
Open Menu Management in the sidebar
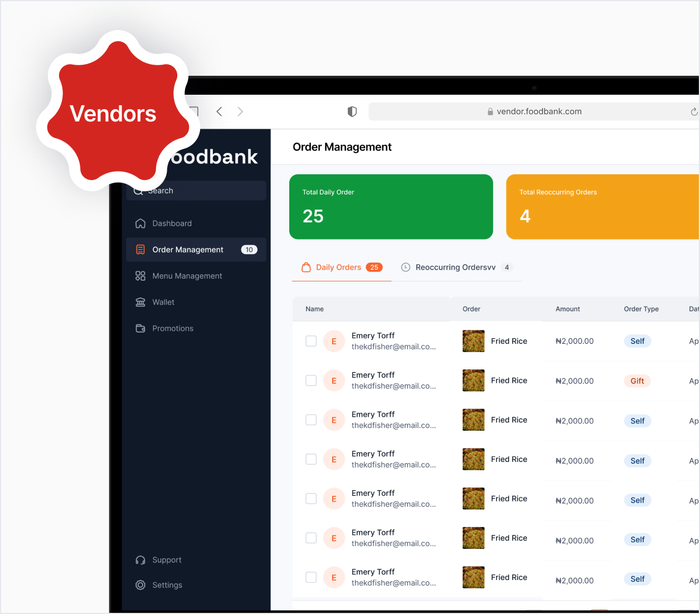187,276
